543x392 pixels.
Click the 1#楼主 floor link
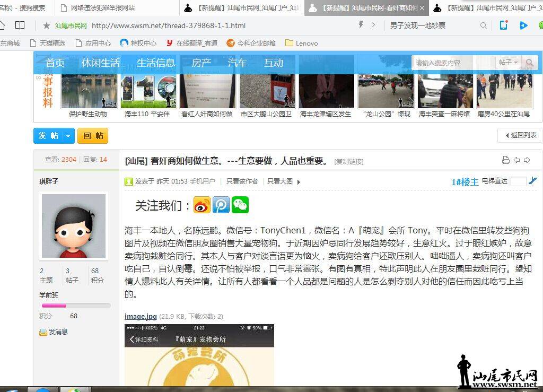point(465,182)
